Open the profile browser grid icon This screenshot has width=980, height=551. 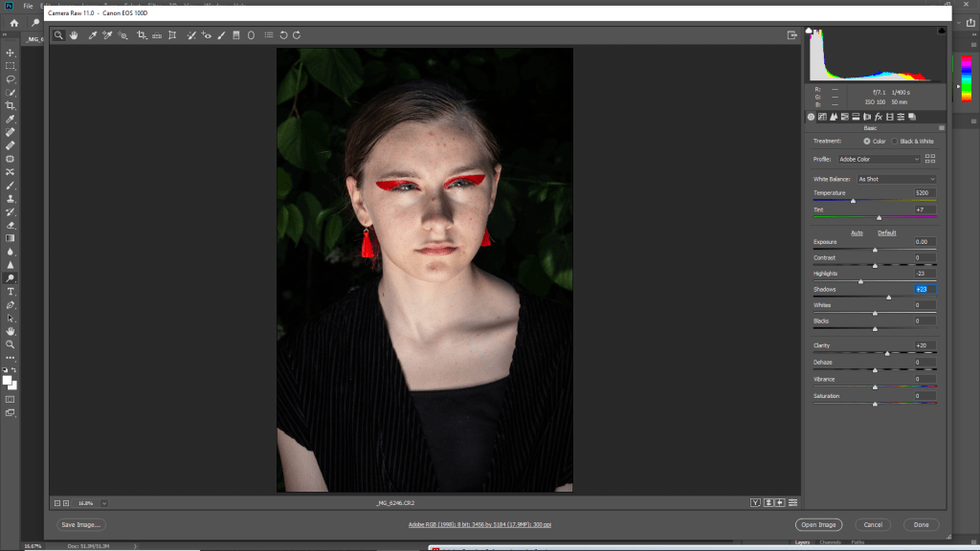coord(930,159)
